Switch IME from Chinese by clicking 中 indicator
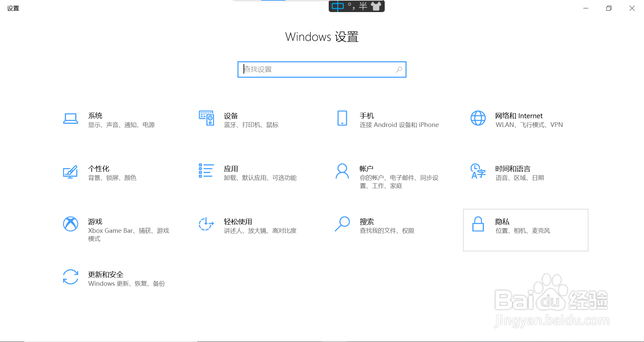The width and height of the screenshot is (644, 342). (338, 6)
